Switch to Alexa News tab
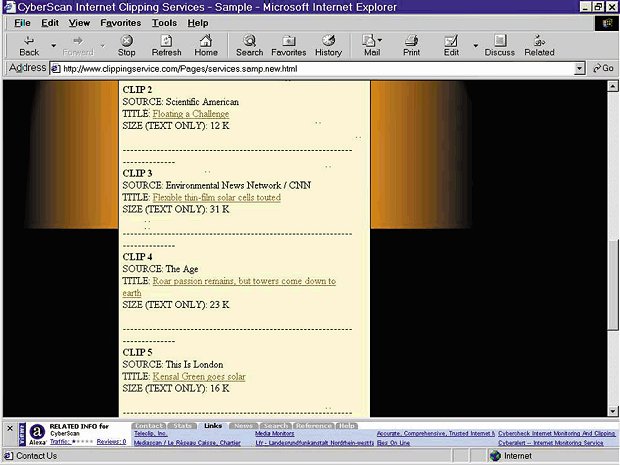This screenshot has width=620, height=465. 243,426
